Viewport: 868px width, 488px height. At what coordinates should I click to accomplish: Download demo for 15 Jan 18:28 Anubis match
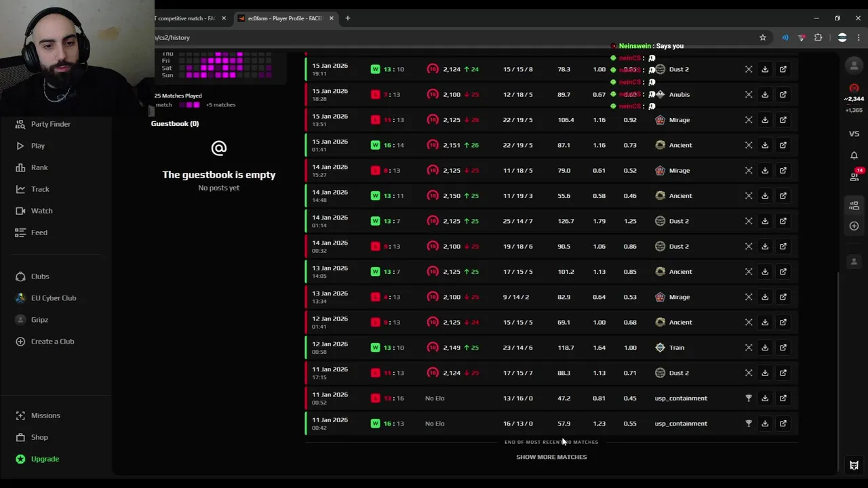765,94
